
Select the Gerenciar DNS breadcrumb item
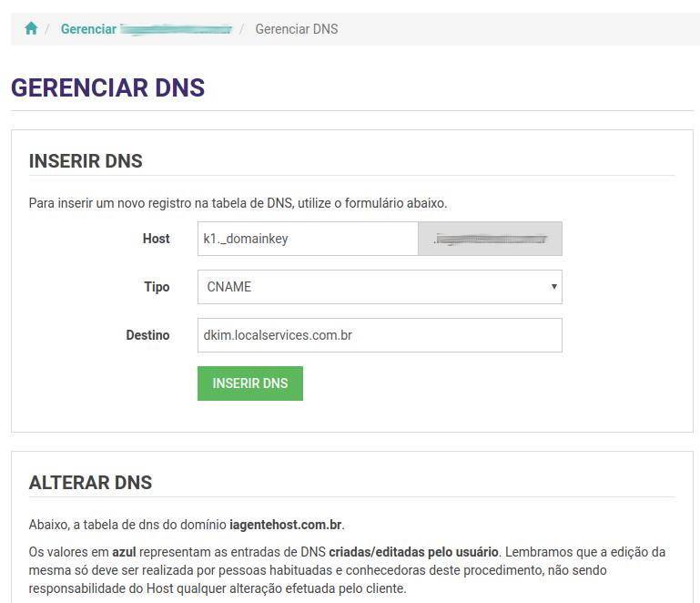click(x=296, y=29)
